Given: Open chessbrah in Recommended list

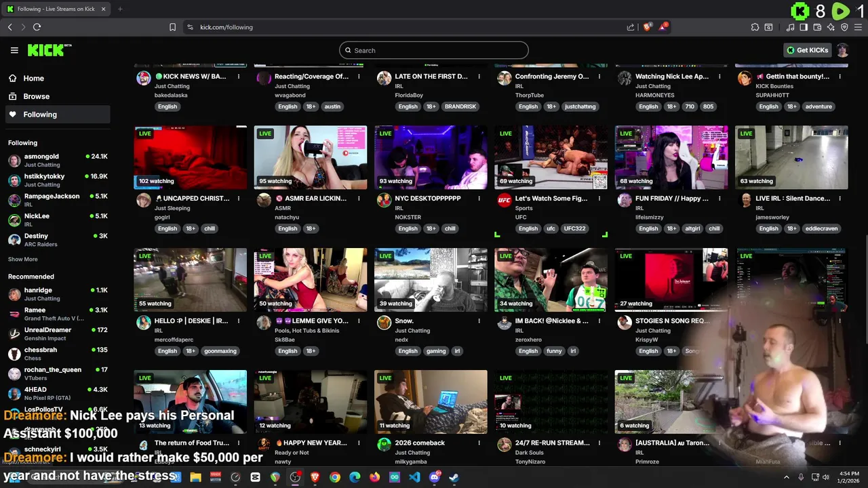Looking at the screenshot, I should [58, 353].
